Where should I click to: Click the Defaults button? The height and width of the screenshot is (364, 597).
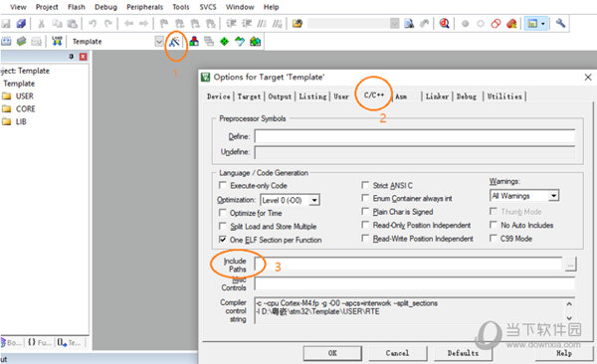[x=463, y=353]
